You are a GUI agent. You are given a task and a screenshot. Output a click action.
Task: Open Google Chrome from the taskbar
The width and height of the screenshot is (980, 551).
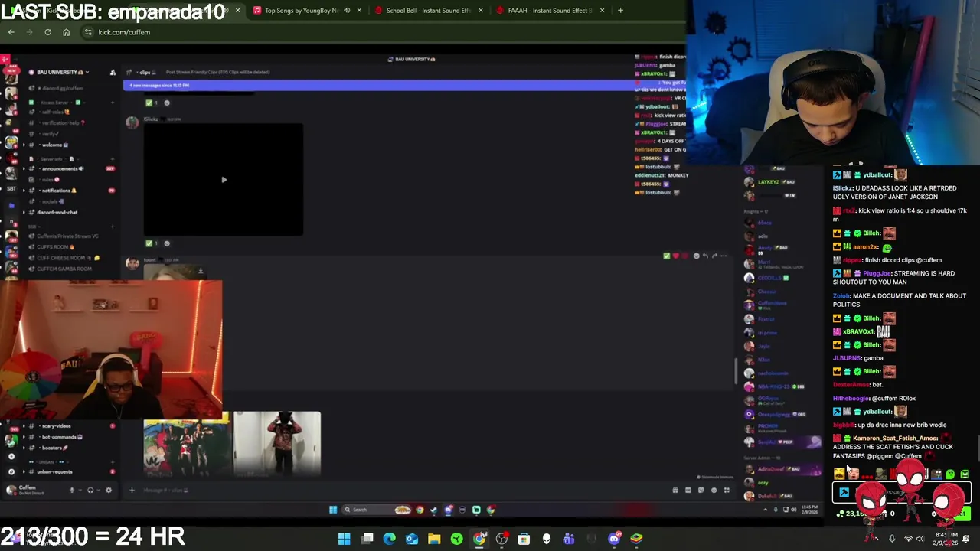(479, 539)
